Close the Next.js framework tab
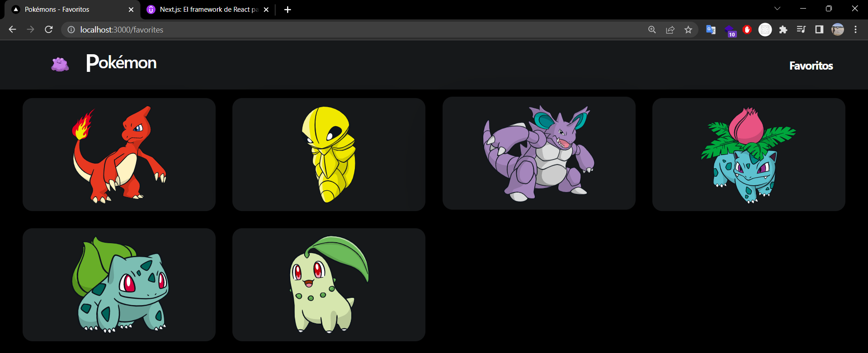Viewport: 868px width, 353px height. click(x=266, y=9)
